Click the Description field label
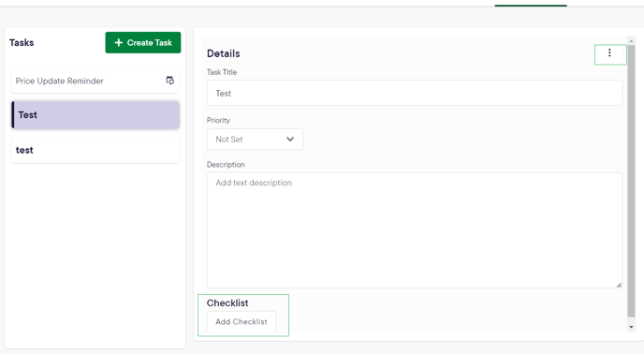644x354 pixels. [226, 165]
